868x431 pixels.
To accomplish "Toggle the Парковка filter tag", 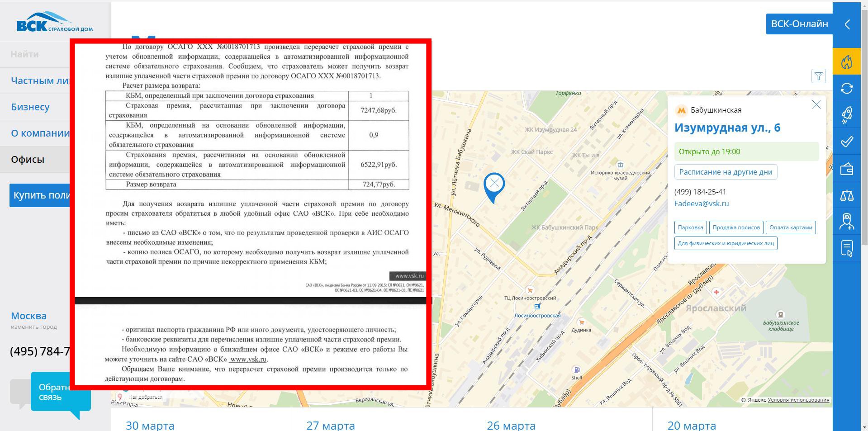I will (690, 227).
